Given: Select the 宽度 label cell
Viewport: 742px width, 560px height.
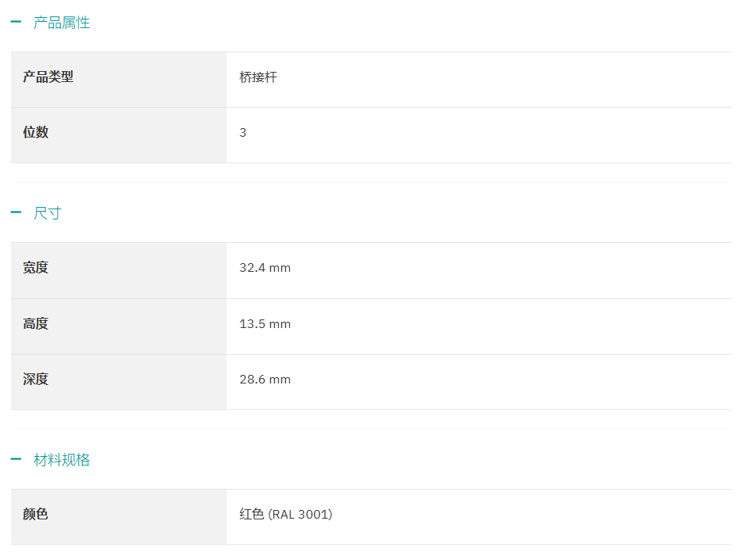Looking at the screenshot, I should 36,268.
